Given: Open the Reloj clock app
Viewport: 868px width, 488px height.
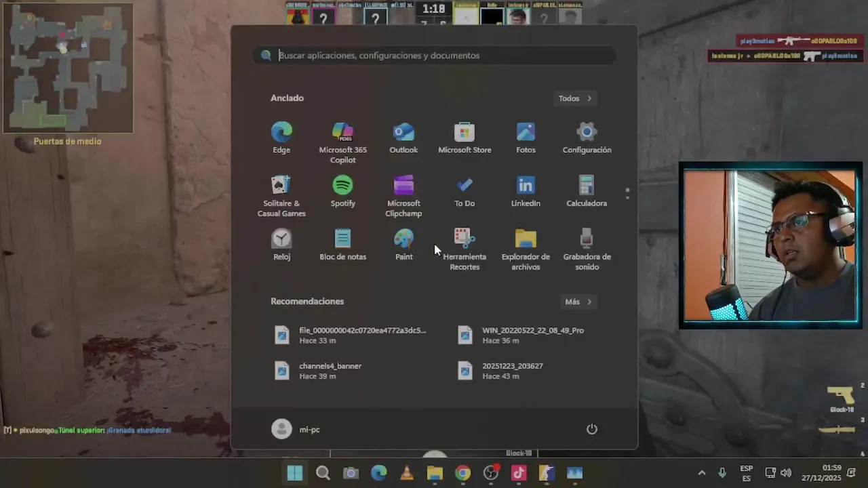Looking at the screenshot, I should tap(281, 245).
